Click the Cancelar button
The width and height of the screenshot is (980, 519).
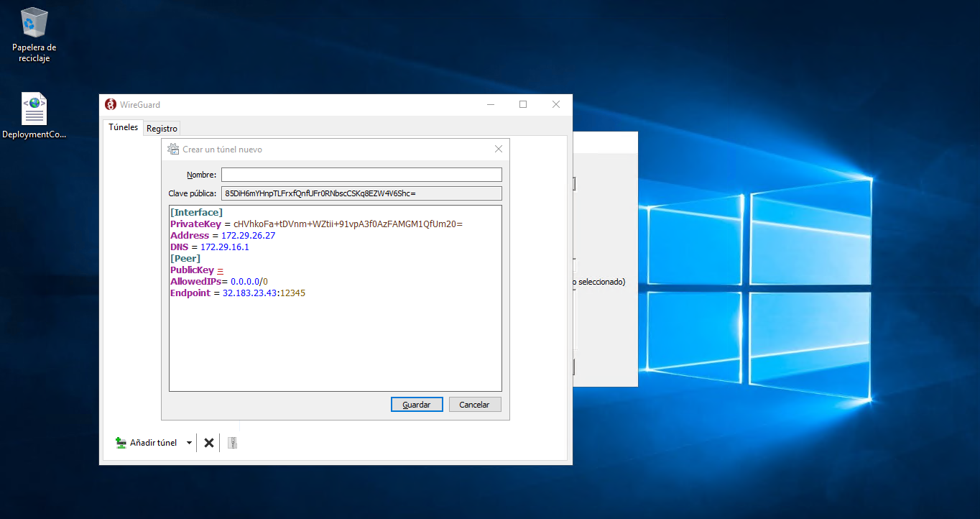(474, 405)
